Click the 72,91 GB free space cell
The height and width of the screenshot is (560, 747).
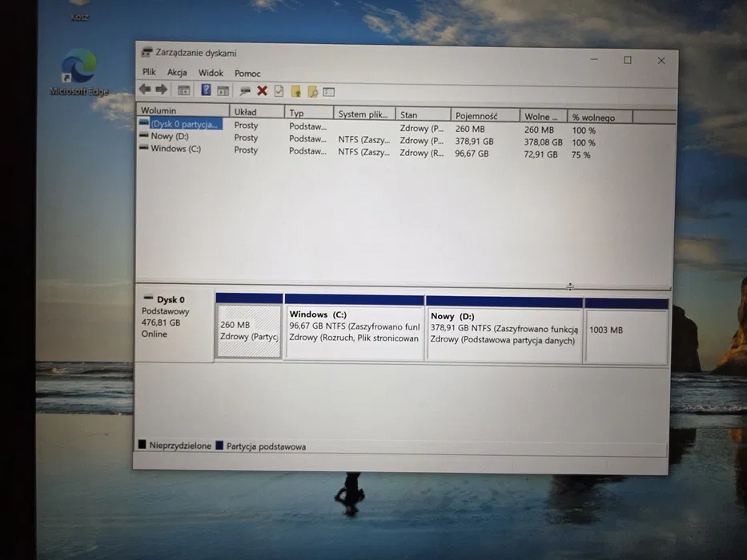540,154
